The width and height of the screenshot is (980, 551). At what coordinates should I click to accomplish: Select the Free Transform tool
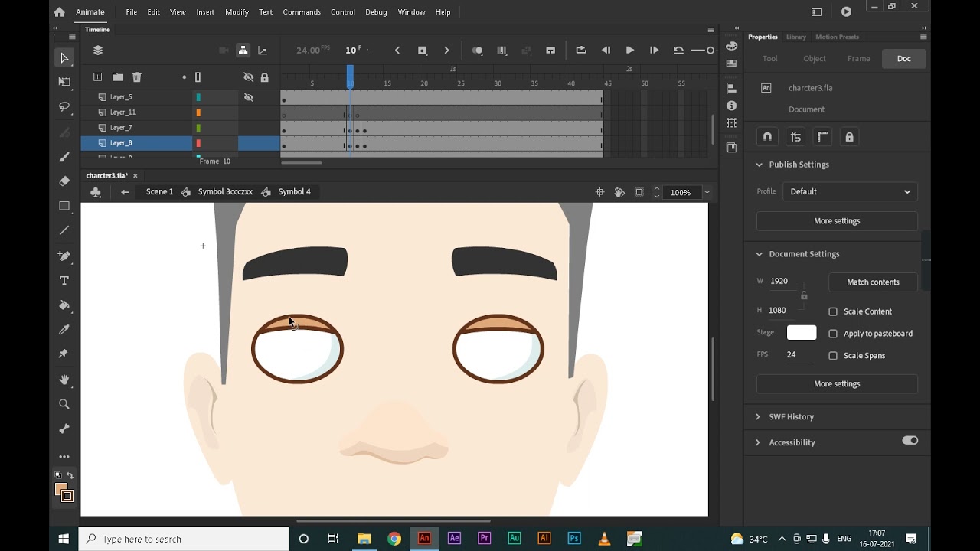tap(64, 82)
